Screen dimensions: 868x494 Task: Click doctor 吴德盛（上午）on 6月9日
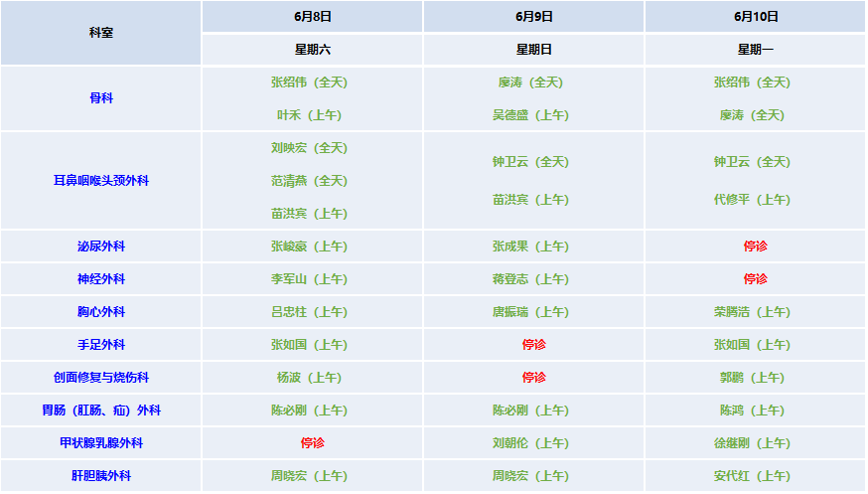[x=533, y=115]
